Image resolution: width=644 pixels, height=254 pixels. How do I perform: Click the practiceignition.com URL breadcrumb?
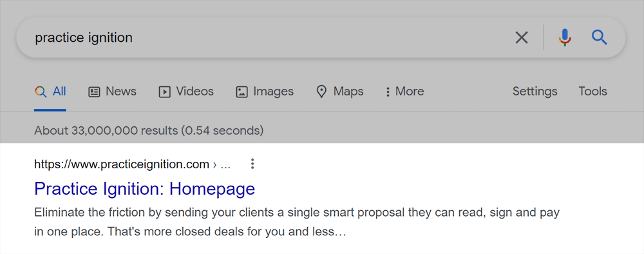[132, 164]
